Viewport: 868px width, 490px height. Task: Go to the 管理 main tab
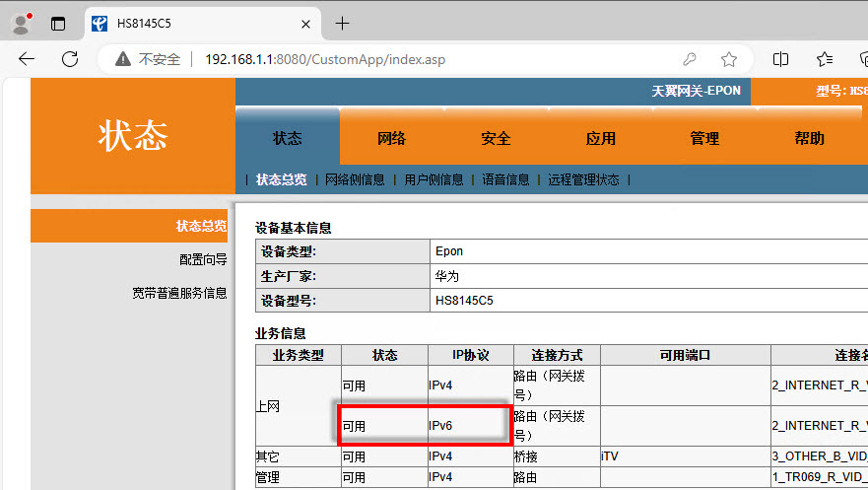(x=705, y=138)
